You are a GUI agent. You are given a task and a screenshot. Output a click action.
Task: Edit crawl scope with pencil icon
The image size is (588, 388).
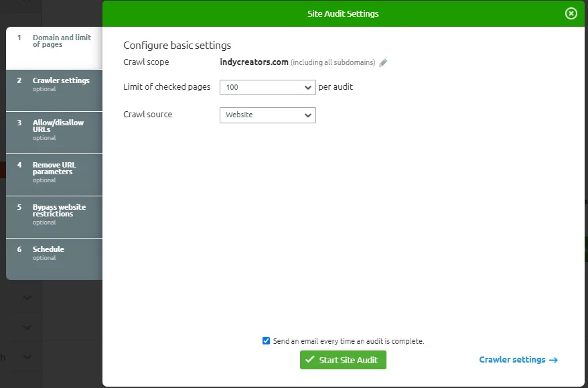pos(383,63)
